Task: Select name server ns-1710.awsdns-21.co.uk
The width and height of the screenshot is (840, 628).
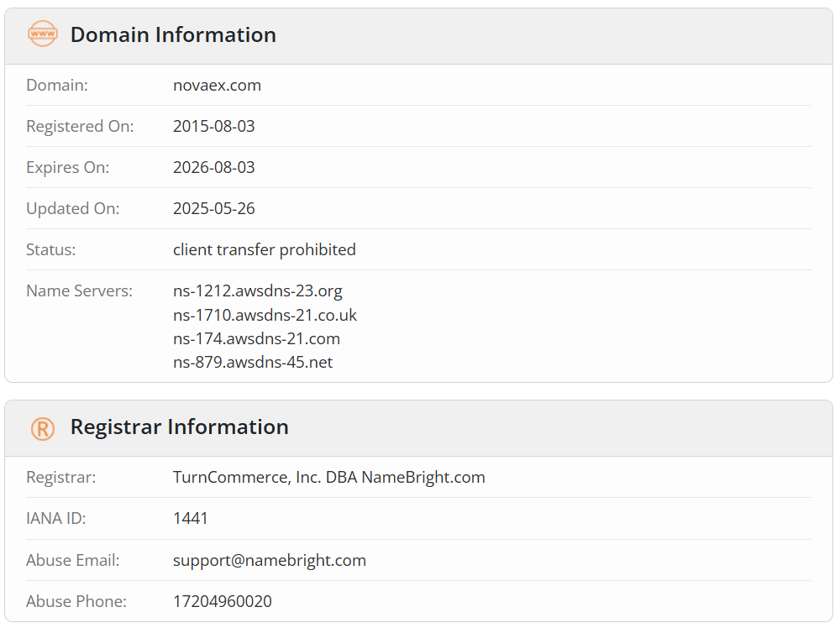Action: pos(265,315)
